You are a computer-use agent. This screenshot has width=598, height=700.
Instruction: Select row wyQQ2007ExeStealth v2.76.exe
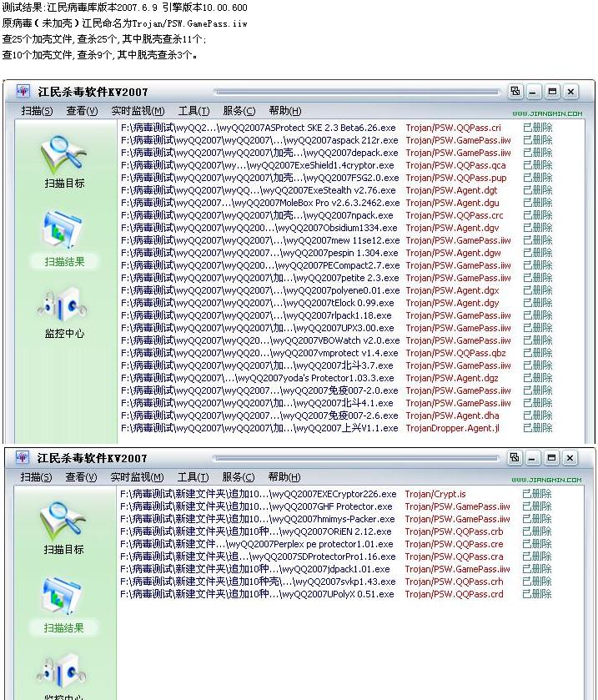(336, 190)
